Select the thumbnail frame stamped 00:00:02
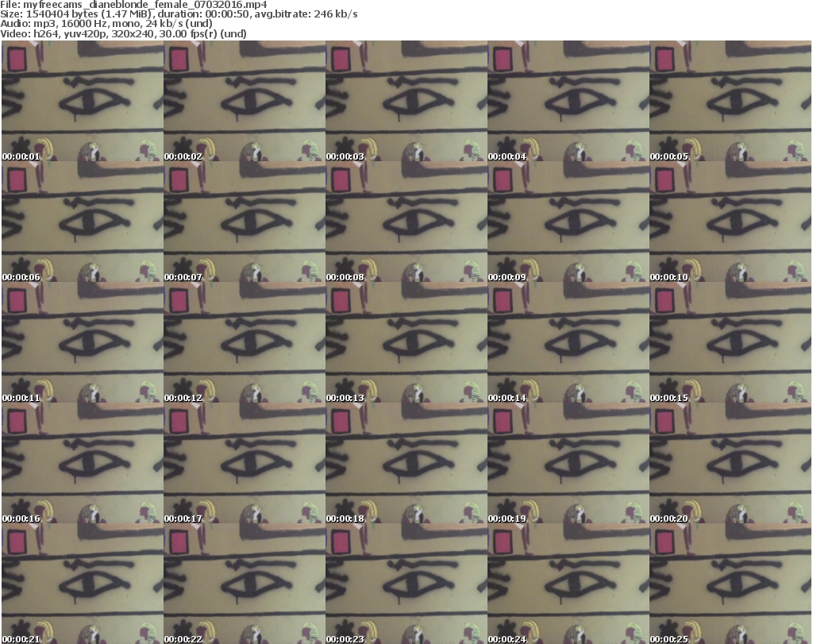The width and height of the screenshot is (813, 644). (x=245, y=101)
